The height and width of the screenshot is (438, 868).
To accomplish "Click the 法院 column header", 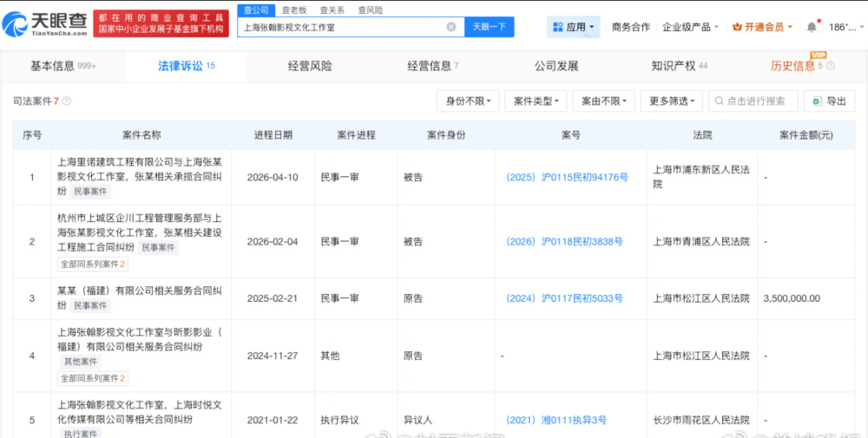I will pos(702,135).
